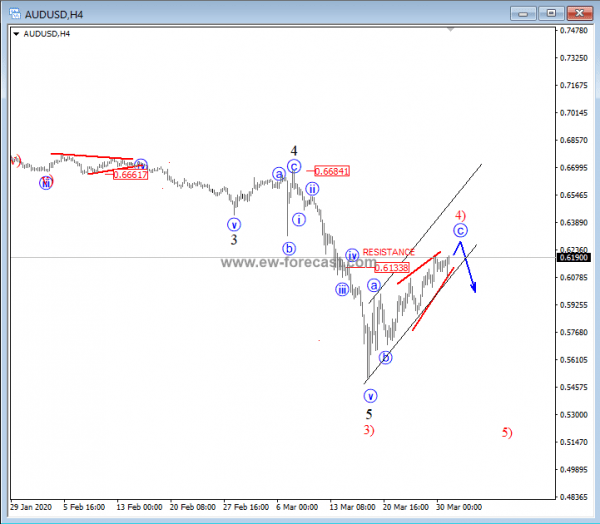Minimize the AUDUSD,H4 chart window

click(523, 12)
